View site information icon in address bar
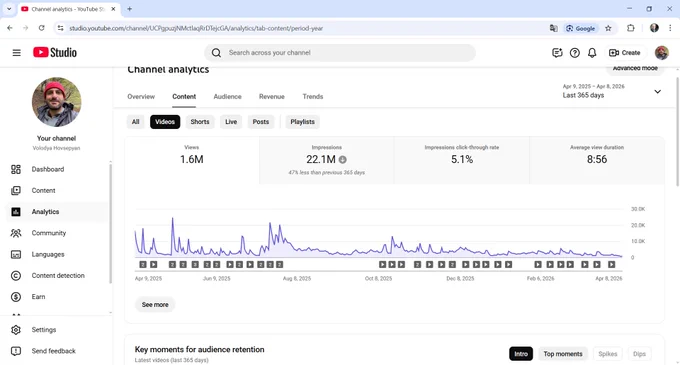The image size is (680, 365). (x=61, y=28)
